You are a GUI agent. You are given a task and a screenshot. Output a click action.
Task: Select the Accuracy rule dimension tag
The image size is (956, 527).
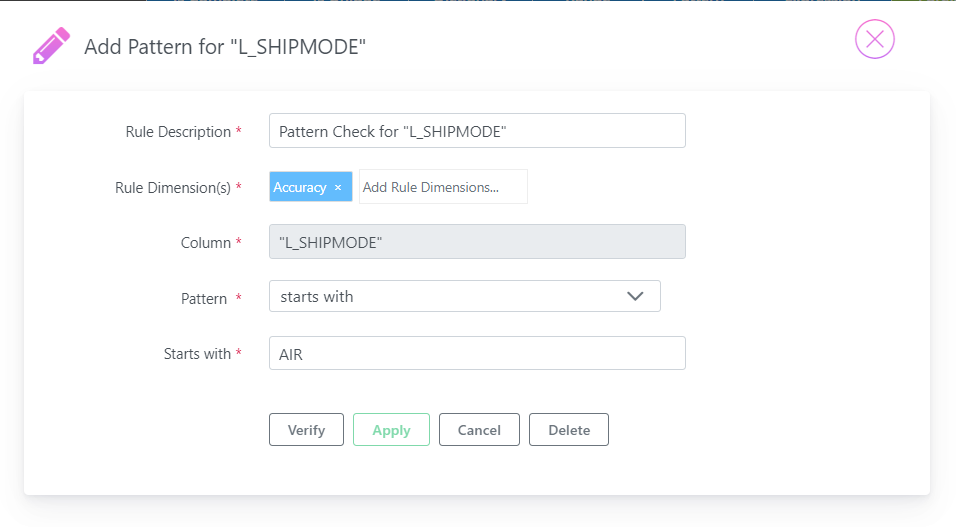point(299,187)
